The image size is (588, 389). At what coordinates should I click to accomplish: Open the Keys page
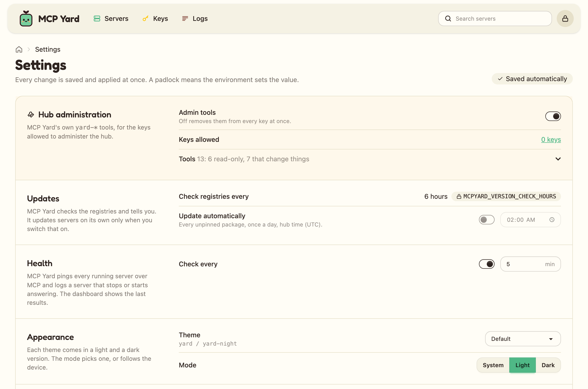[x=156, y=19]
